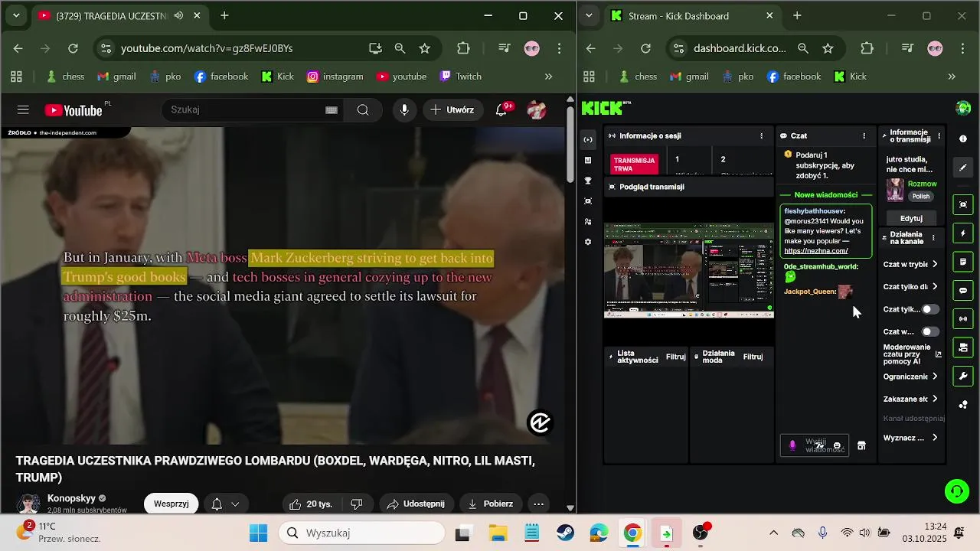The width and height of the screenshot is (980, 551).
Task: Expand the 'Ograniczenie' option
Action: coord(910,377)
